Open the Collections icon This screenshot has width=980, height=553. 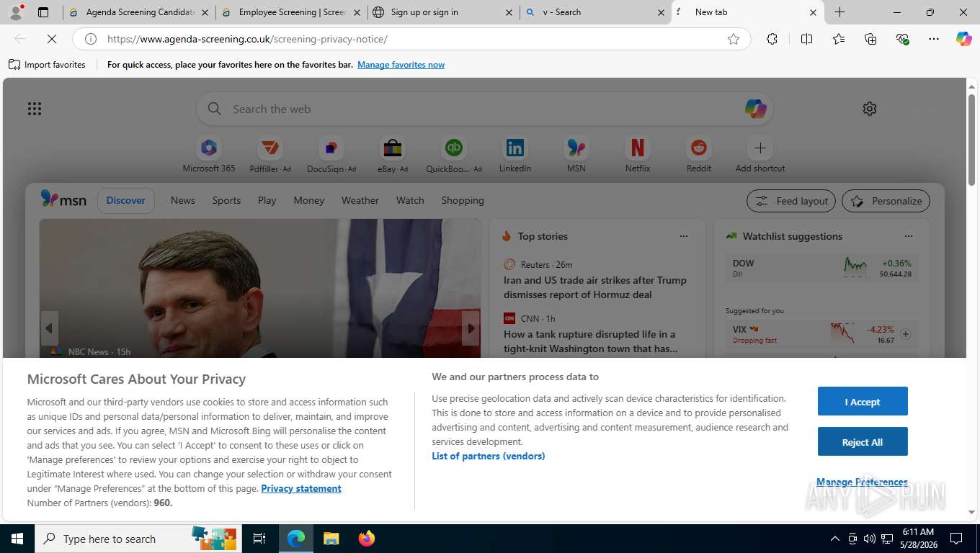click(870, 39)
